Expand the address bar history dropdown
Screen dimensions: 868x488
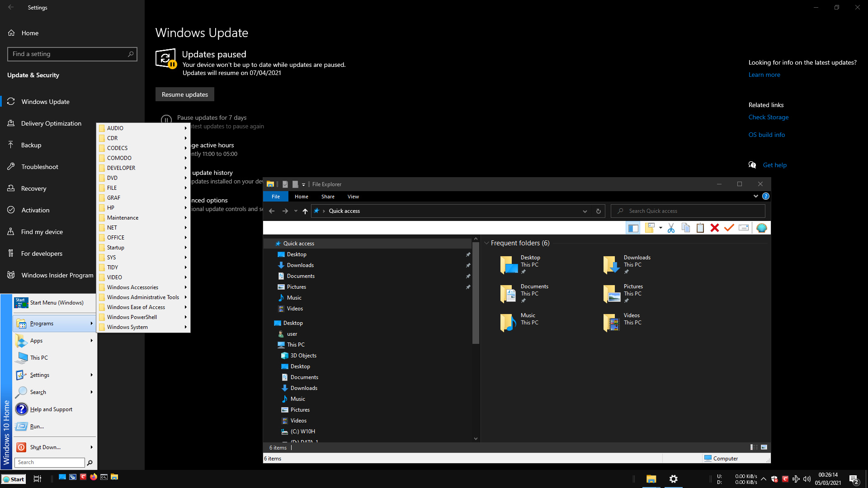click(x=585, y=211)
